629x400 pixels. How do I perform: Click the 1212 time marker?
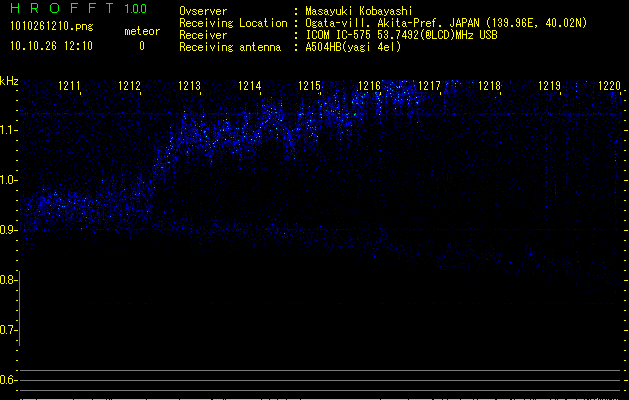click(129, 86)
